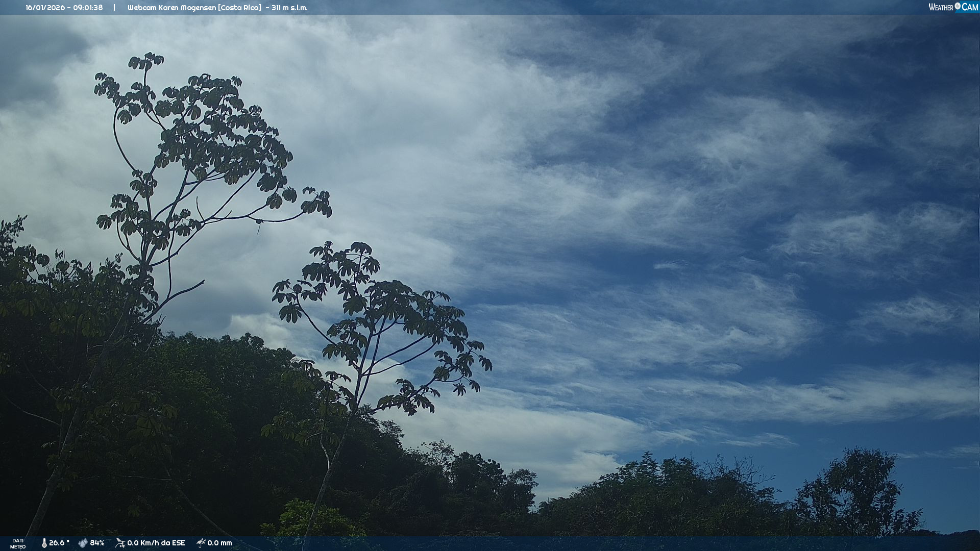The width and height of the screenshot is (980, 551).
Task: Click the 311 m s.l.m. altitude text
Action: (289, 8)
